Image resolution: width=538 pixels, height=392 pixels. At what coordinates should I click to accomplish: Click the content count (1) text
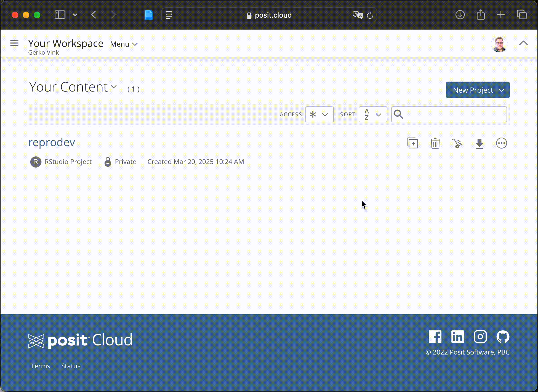(x=134, y=89)
